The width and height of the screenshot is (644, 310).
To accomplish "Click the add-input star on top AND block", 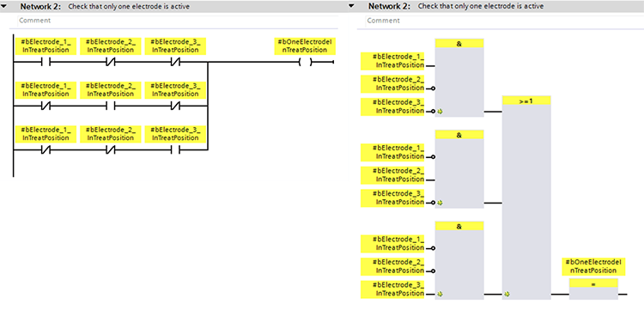I will pyautogui.click(x=440, y=112).
